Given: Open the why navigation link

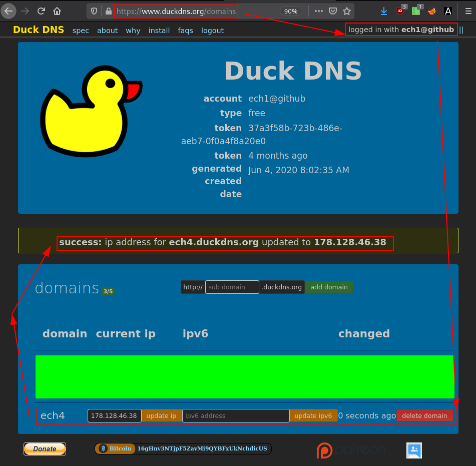Looking at the screenshot, I should [133, 31].
